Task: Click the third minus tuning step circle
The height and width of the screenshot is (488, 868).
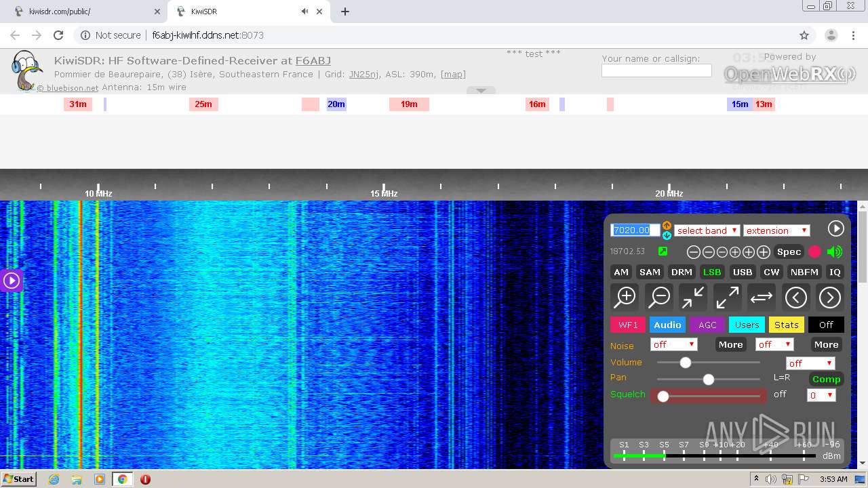Action: pyautogui.click(x=722, y=252)
